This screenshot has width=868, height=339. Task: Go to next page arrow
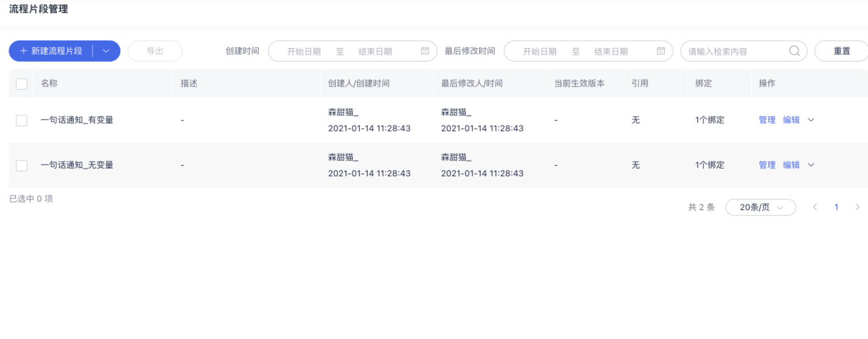pyautogui.click(x=857, y=207)
